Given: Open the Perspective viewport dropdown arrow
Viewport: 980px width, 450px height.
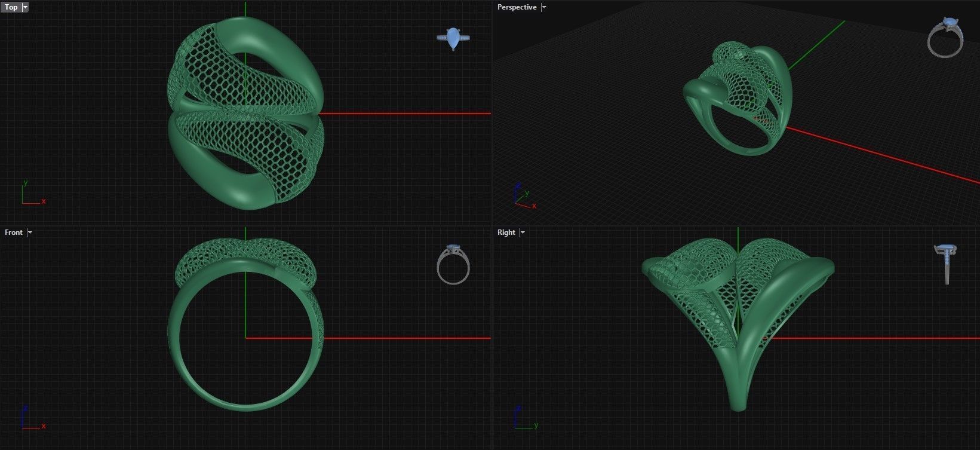Looking at the screenshot, I should point(543,7).
